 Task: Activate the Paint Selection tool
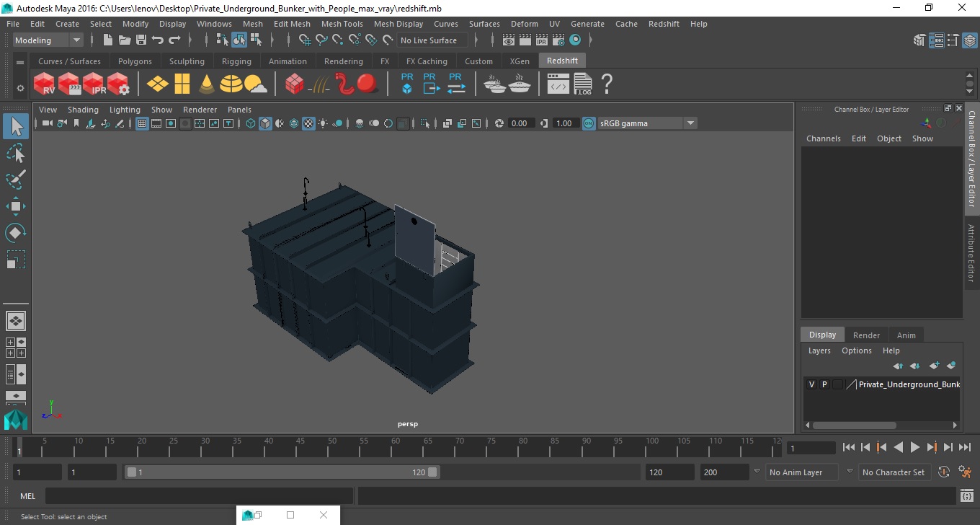pyautogui.click(x=16, y=180)
